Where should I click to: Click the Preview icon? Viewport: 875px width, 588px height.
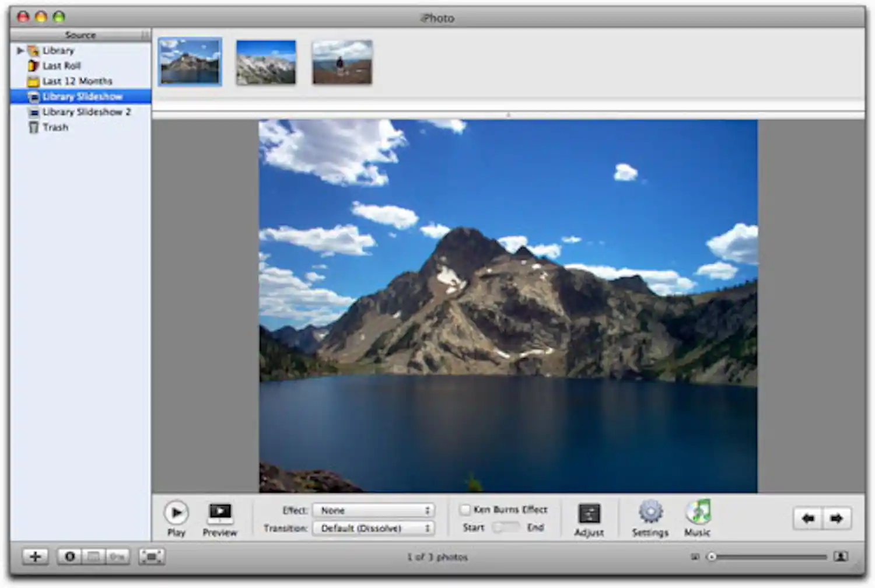[x=220, y=513]
